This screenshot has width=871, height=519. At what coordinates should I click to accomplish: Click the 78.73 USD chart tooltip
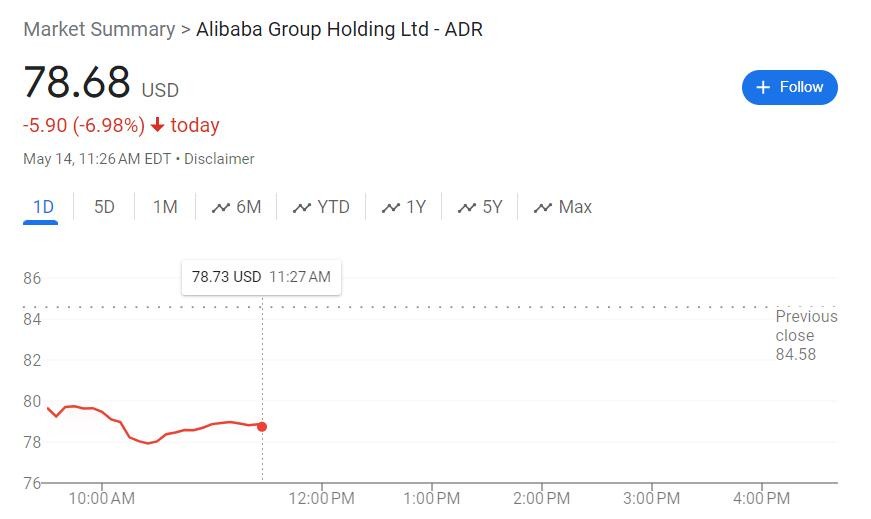pos(261,277)
